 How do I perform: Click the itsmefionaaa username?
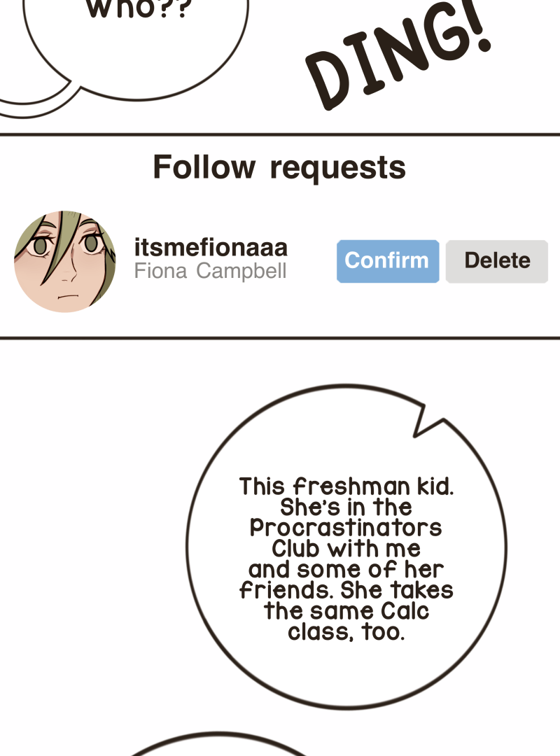(211, 247)
